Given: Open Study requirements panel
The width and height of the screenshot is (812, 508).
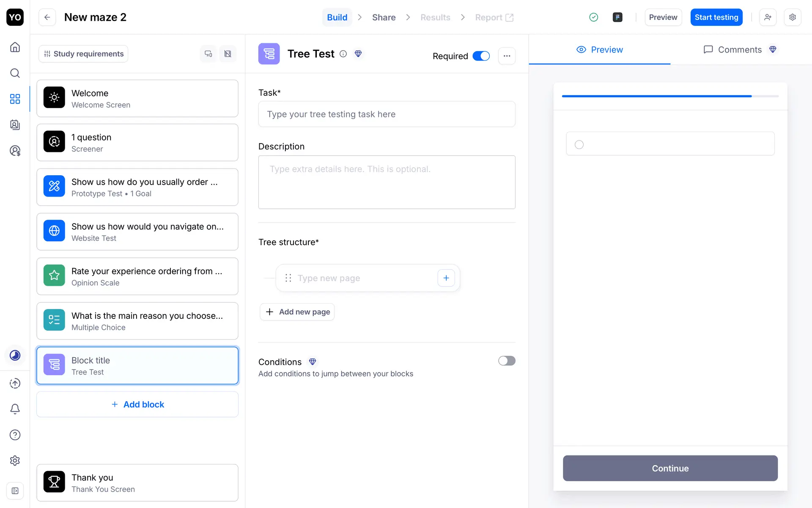Looking at the screenshot, I should [x=83, y=54].
